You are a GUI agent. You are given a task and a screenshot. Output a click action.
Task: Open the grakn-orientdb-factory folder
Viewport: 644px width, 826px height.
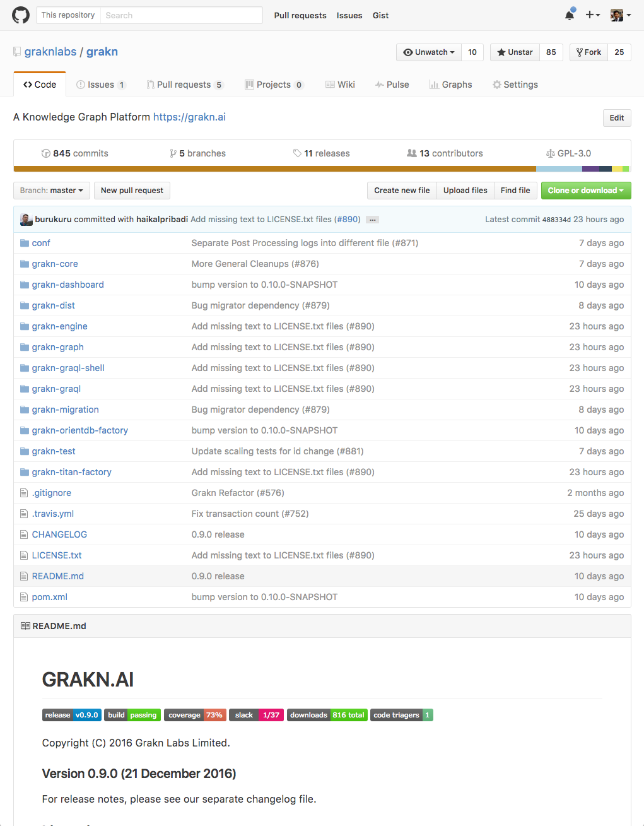point(80,430)
